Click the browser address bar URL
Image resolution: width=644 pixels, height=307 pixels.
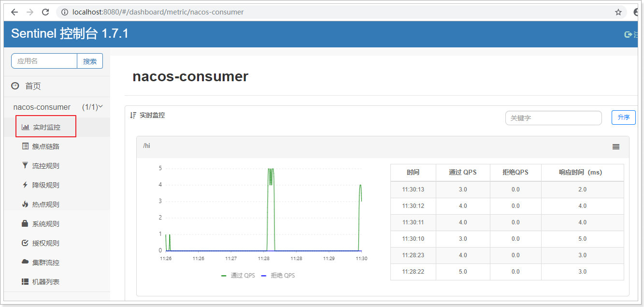pos(158,12)
